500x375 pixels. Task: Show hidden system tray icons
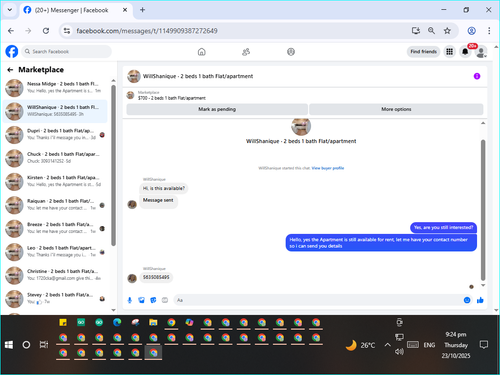[387, 345]
